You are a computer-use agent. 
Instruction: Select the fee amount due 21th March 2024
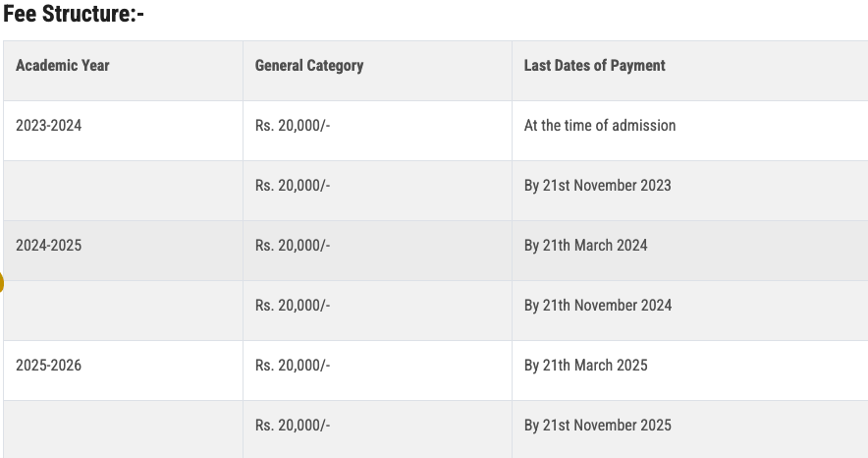293,246
